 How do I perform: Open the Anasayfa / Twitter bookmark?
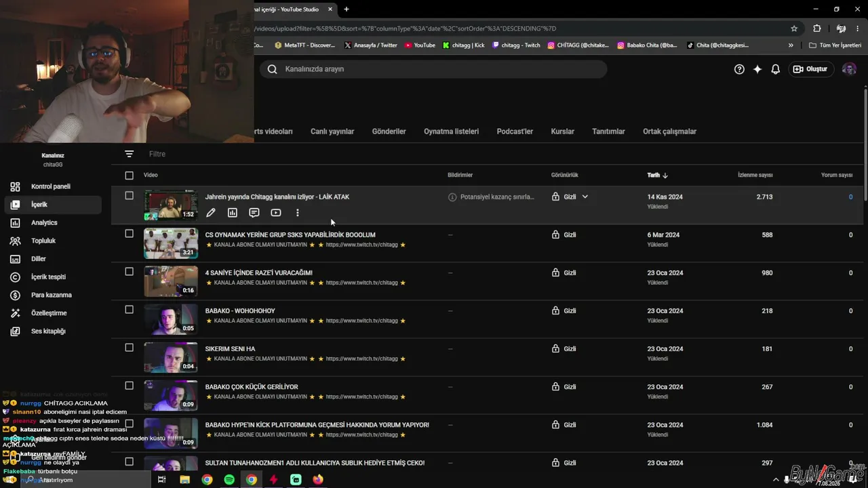[x=371, y=45]
